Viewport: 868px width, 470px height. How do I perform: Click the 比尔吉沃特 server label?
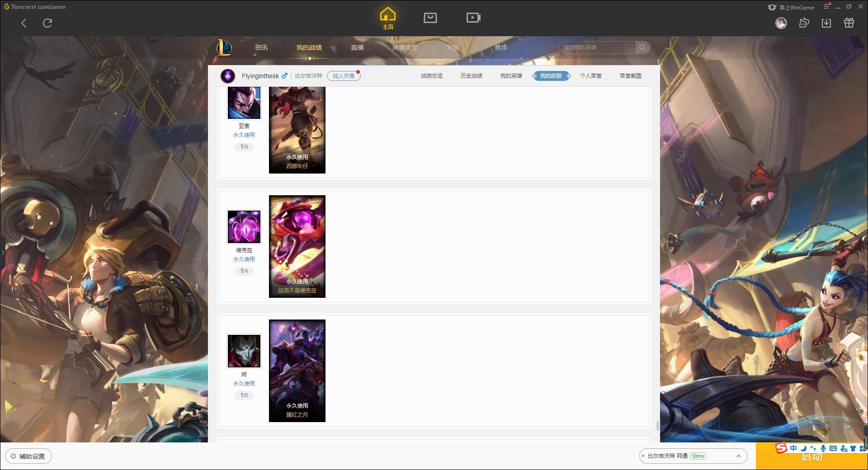tap(309, 76)
